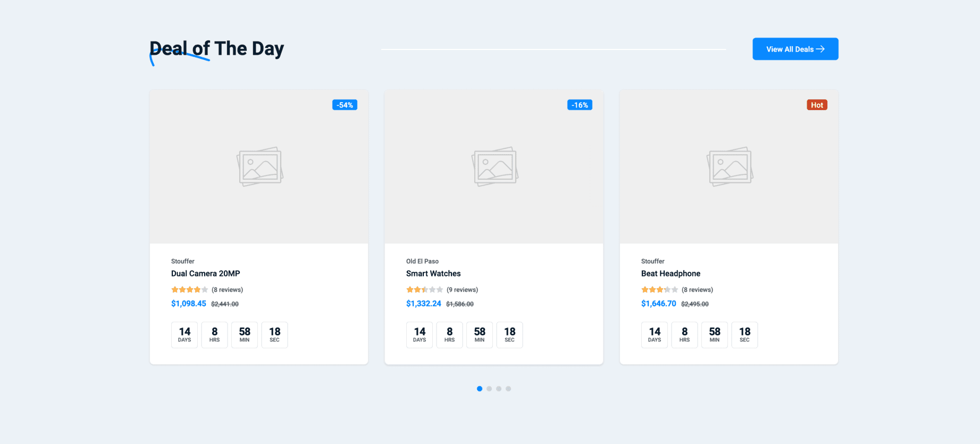This screenshot has width=980, height=444.
Task: Go to the first carousel slide dot
Action: tap(480, 389)
